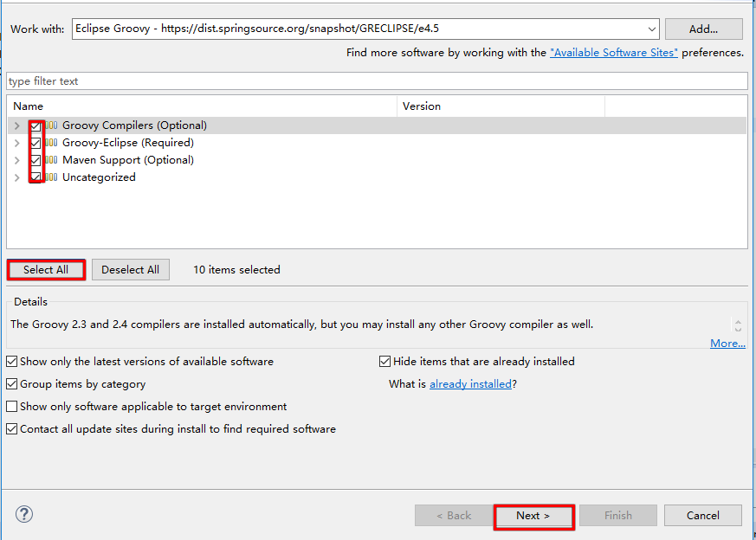Click the Groovy-Eclipse category icon
The width and height of the screenshot is (756, 540).
pos(52,143)
